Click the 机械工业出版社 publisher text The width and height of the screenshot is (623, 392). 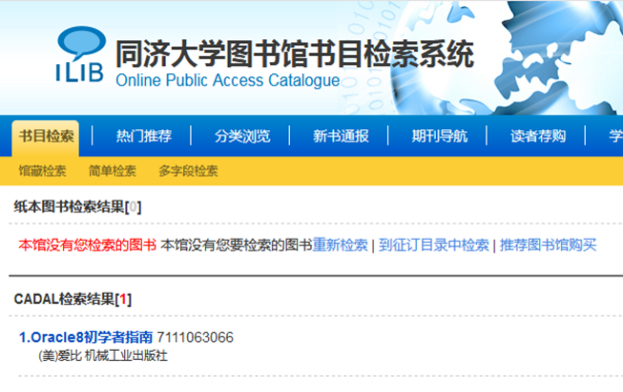pos(126,356)
